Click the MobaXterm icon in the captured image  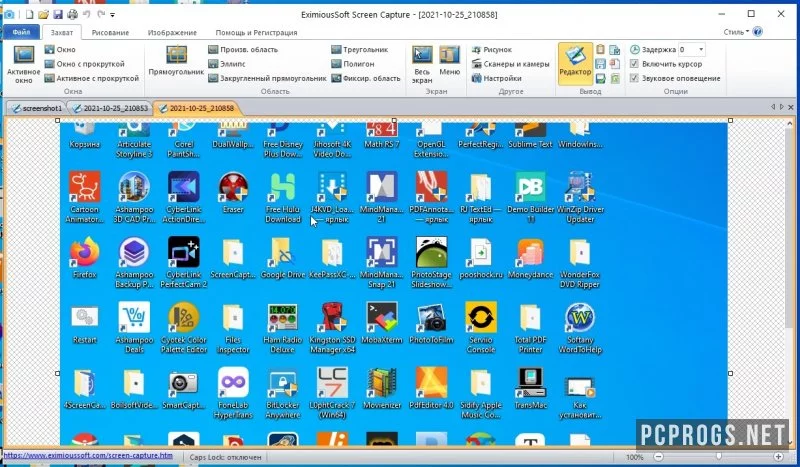[x=382, y=317]
